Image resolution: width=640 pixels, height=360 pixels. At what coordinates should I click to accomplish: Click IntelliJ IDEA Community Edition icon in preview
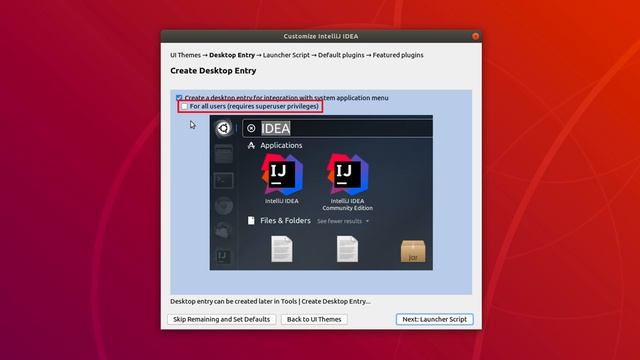tap(347, 174)
